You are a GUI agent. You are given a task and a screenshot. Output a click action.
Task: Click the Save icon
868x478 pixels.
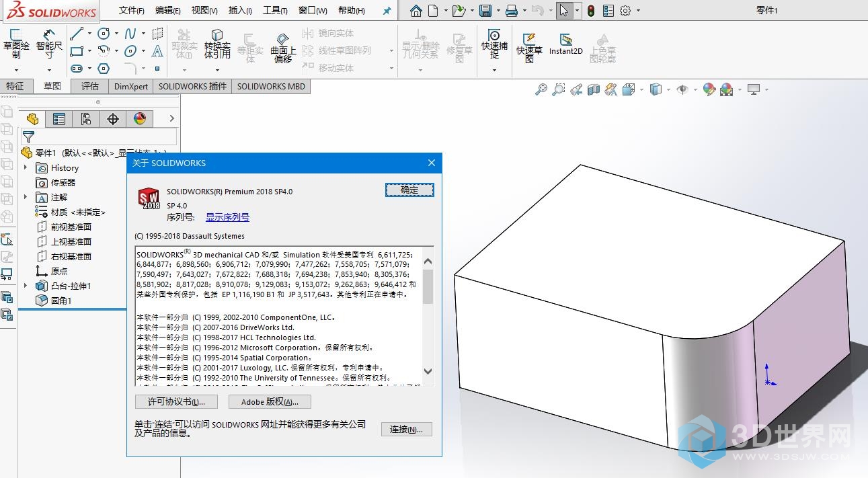[x=485, y=11]
